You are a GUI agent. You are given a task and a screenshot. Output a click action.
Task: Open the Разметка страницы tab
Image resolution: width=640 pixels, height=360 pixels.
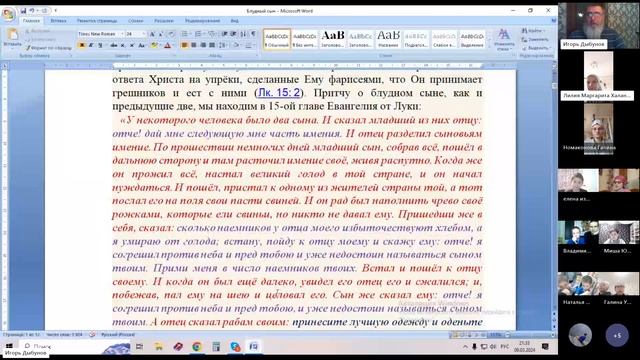point(97,20)
